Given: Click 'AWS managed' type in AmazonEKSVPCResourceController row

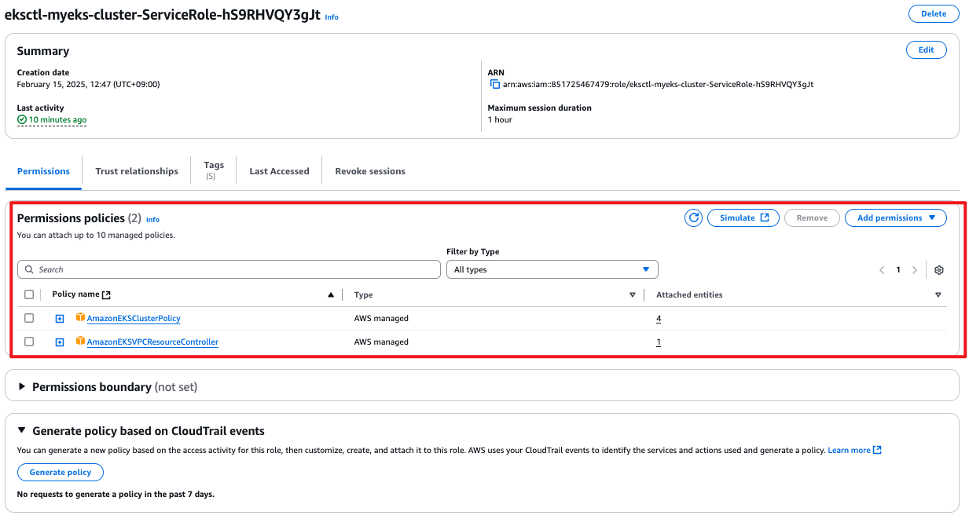Looking at the screenshot, I should 381,342.
